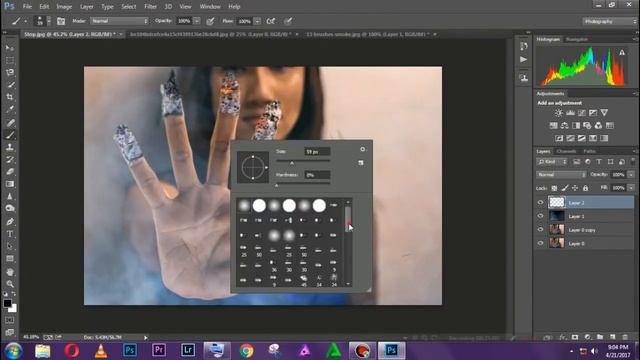Switch to the Navigator tab
The height and width of the screenshot is (360, 640).
tap(577, 40)
